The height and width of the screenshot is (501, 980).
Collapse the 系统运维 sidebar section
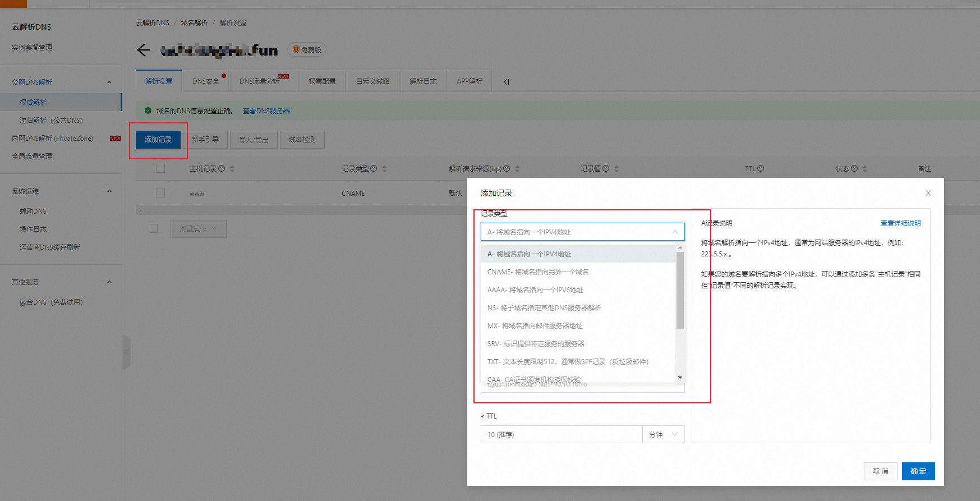tap(109, 191)
